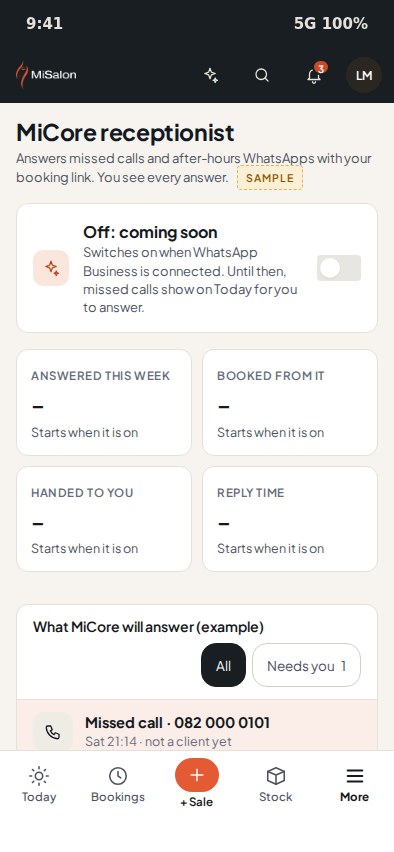Open the Stock tab
394x852 pixels.
[x=276, y=785]
